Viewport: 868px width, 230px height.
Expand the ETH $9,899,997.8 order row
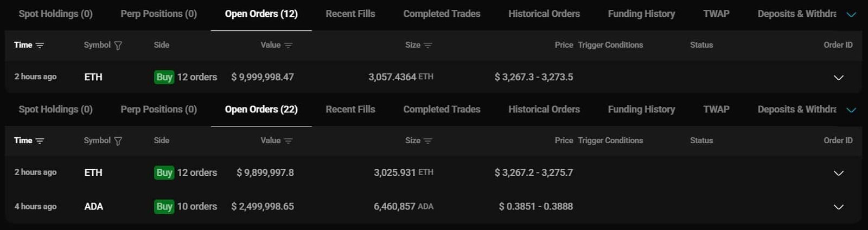click(x=838, y=173)
